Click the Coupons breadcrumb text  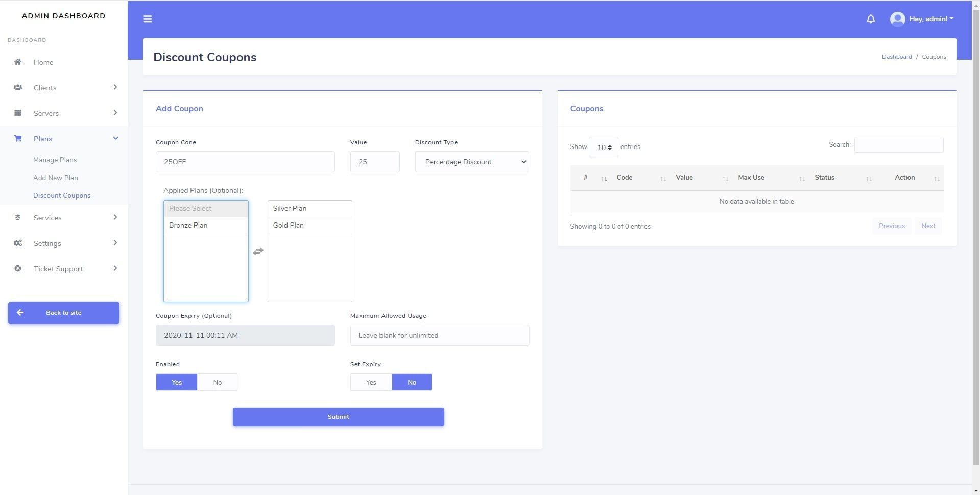pos(934,57)
